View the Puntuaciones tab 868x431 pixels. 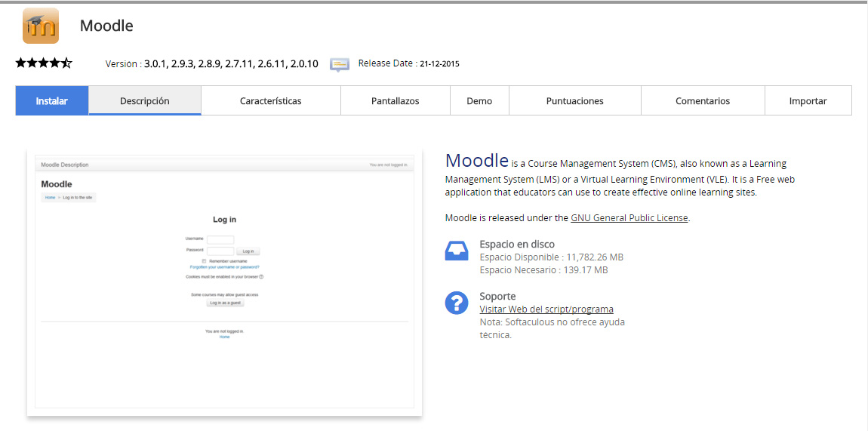[574, 100]
